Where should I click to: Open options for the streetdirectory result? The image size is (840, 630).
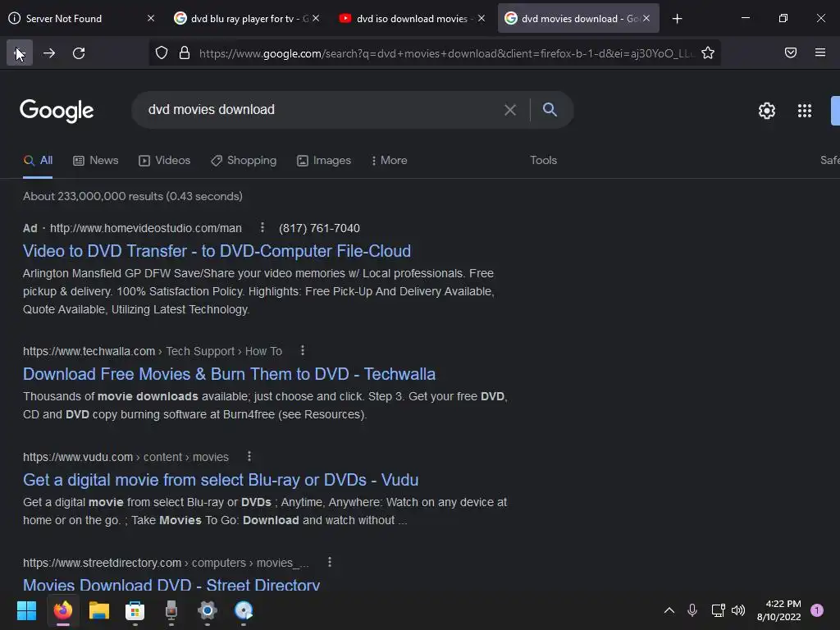330,562
